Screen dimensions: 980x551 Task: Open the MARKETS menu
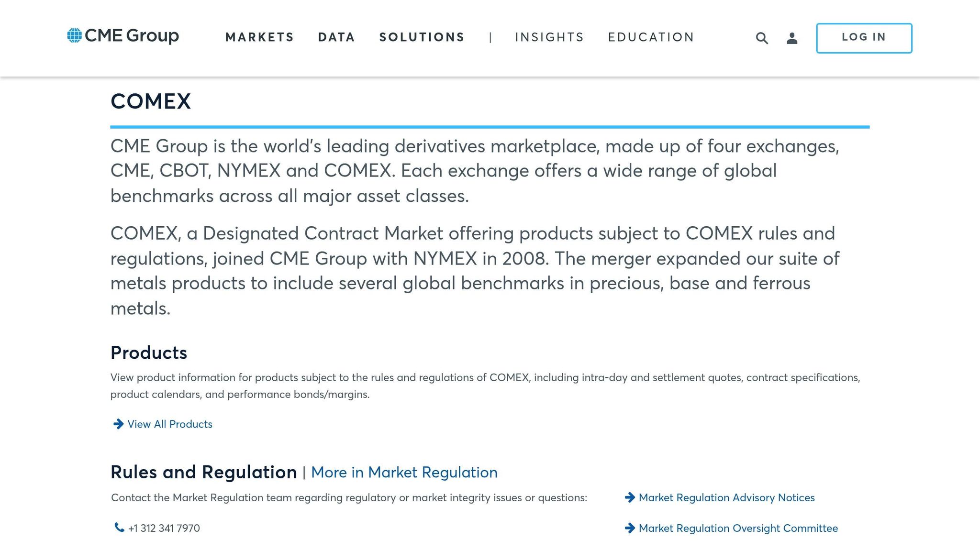coord(259,37)
